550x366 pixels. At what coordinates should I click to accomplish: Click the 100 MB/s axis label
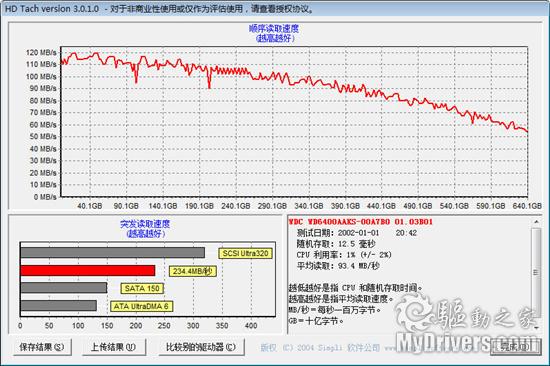pyautogui.click(x=41, y=76)
